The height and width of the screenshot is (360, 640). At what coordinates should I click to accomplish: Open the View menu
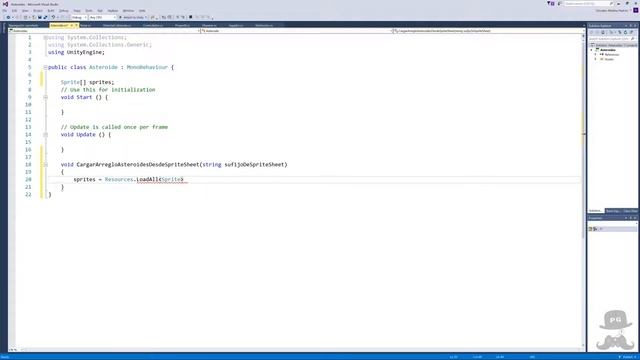[x=25, y=11]
